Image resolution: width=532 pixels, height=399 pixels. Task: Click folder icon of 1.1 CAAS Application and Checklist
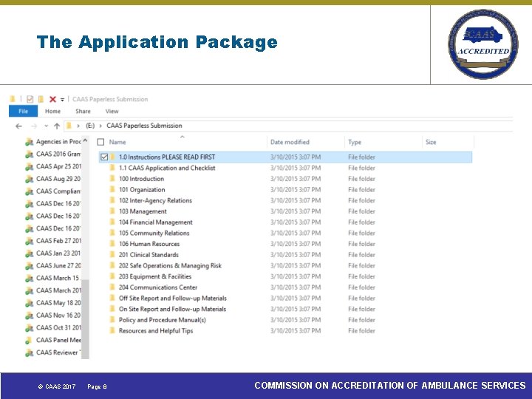point(112,168)
